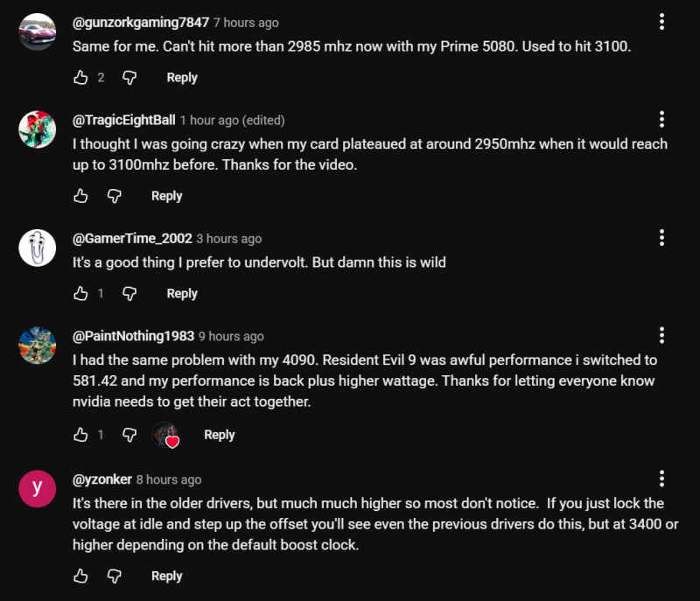The image size is (700, 601).
Task: Click the creator heart on PaintNothing1983's comment
Action: [x=165, y=435]
